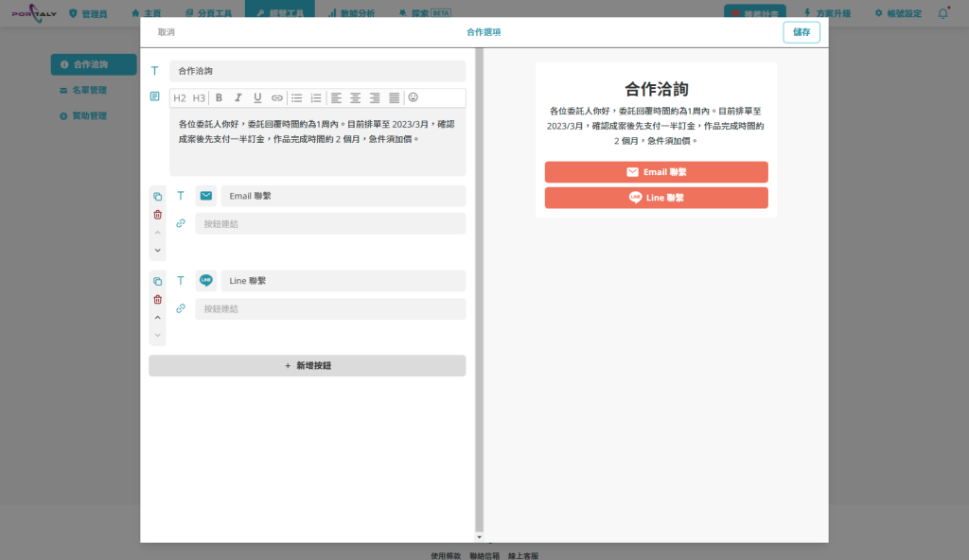The height and width of the screenshot is (560, 969).
Task: Duplicate the Line 聯繫 button block
Action: pos(158,281)
